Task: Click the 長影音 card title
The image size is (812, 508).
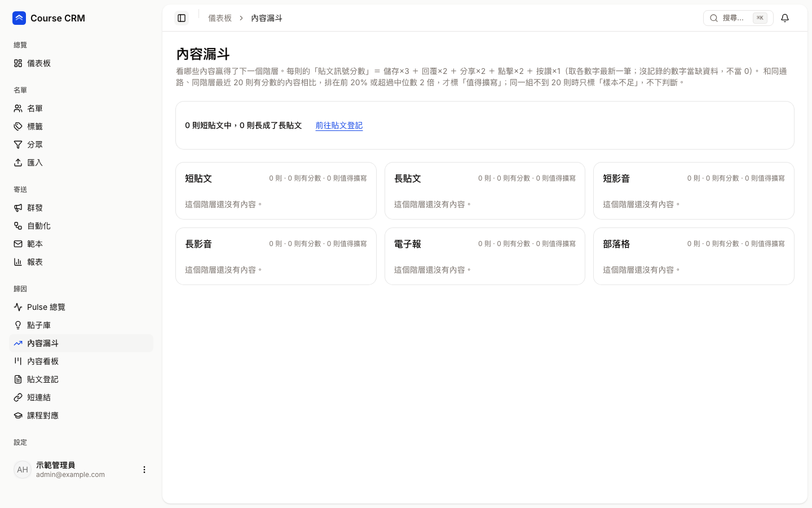Action: click(x=198, y=244)
